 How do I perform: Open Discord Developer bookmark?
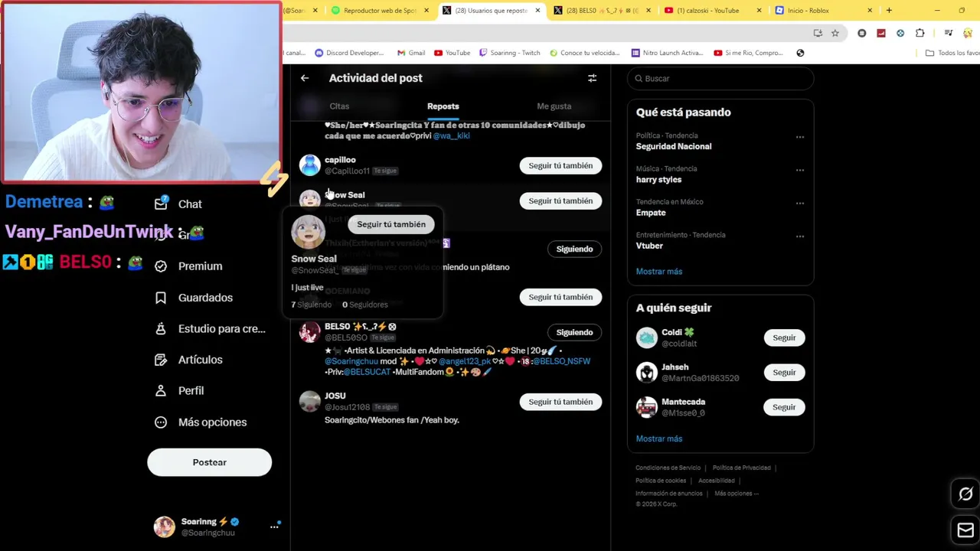point(349,53)
